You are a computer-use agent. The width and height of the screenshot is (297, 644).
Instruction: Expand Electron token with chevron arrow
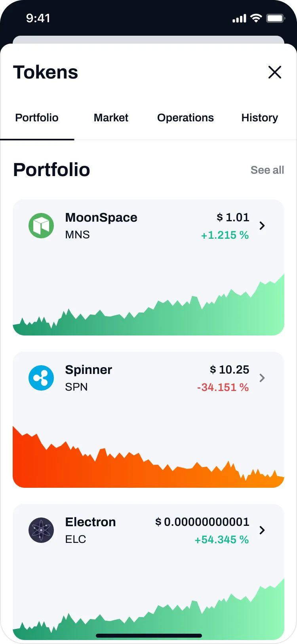[262, 530]
